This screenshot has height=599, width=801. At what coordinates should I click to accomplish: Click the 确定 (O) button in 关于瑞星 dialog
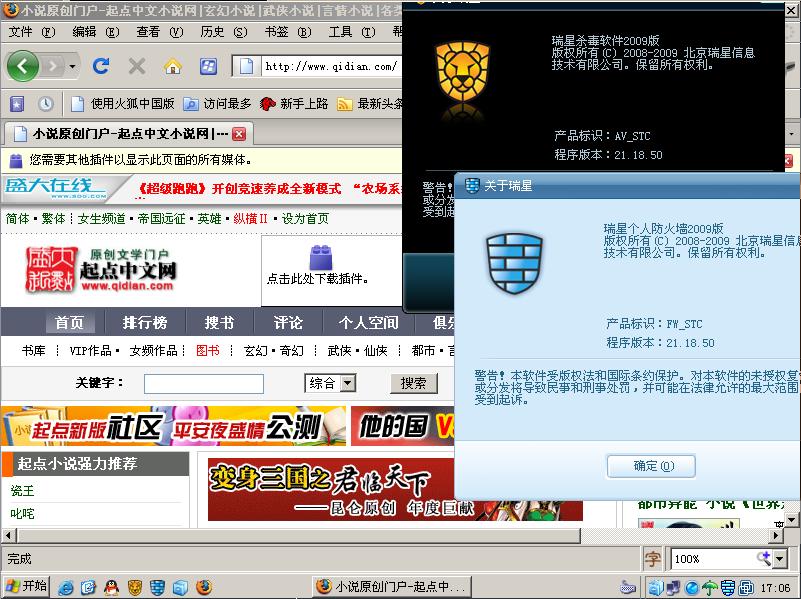pyautogui.click(x=651, y=466)
